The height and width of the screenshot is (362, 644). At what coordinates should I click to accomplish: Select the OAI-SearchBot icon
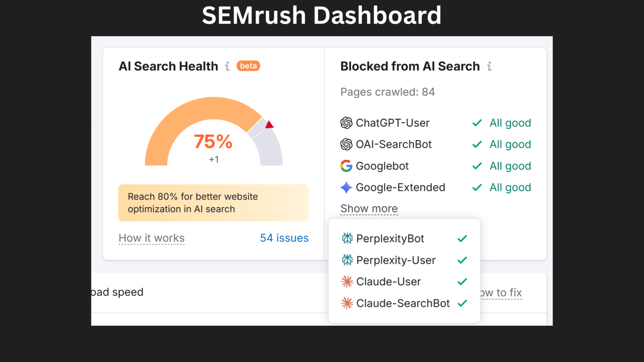pos(346,144)
